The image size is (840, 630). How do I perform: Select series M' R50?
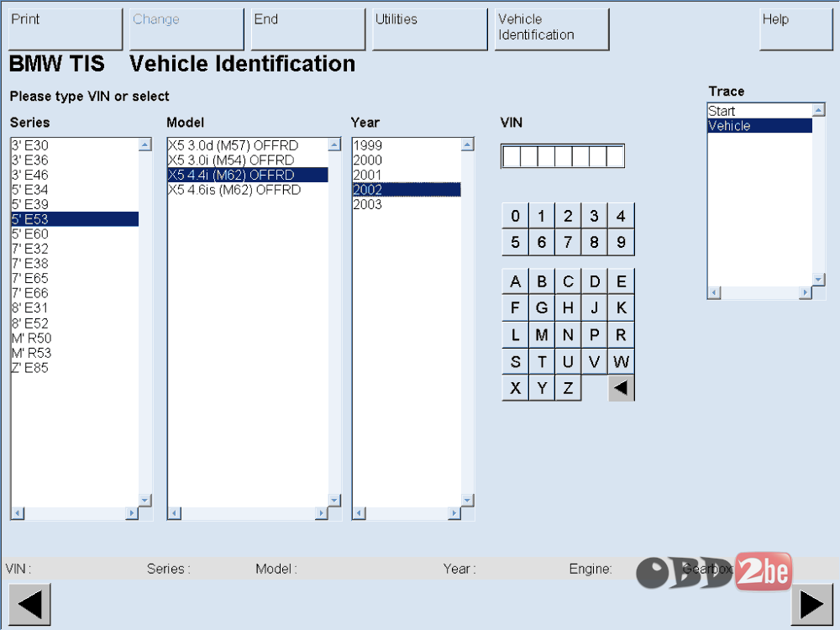click(x=75, y=338)
